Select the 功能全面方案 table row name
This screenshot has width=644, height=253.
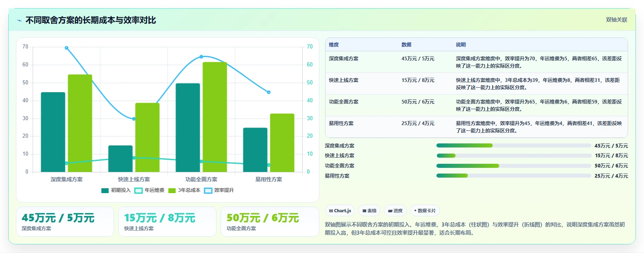point(343,102)
